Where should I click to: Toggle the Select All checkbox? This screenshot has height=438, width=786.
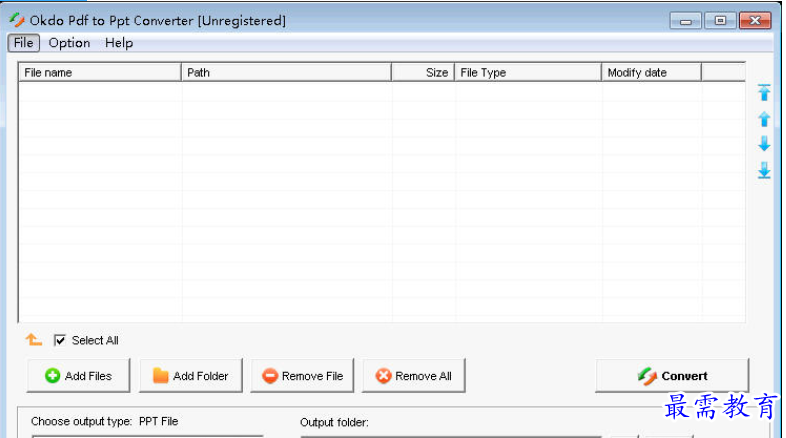click(60, 340)
